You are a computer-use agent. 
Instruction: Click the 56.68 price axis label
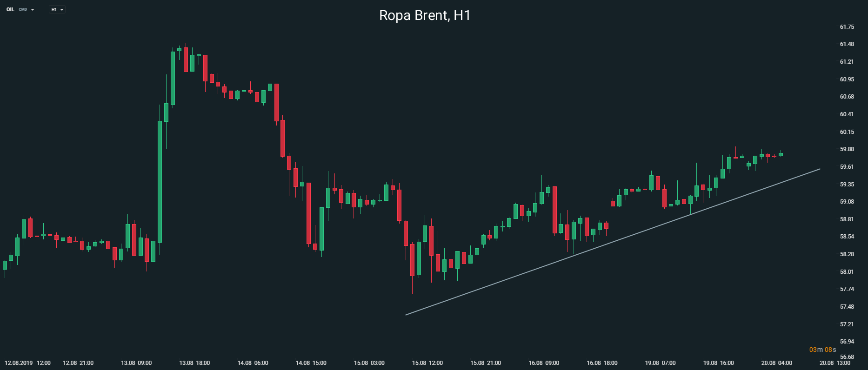tap(847, 357)
